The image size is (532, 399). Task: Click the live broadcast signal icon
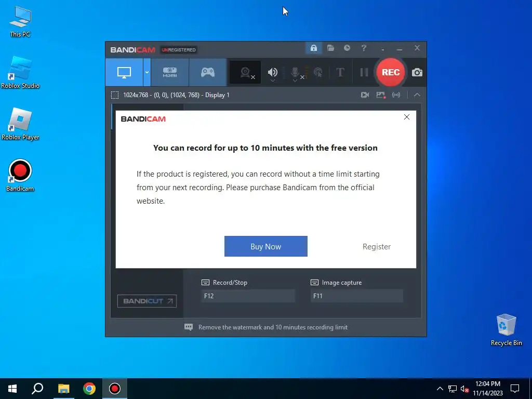point(396,95)
